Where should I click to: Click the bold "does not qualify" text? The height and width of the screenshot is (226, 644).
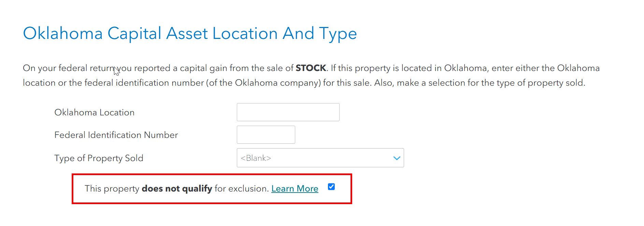tap(177, 188)
